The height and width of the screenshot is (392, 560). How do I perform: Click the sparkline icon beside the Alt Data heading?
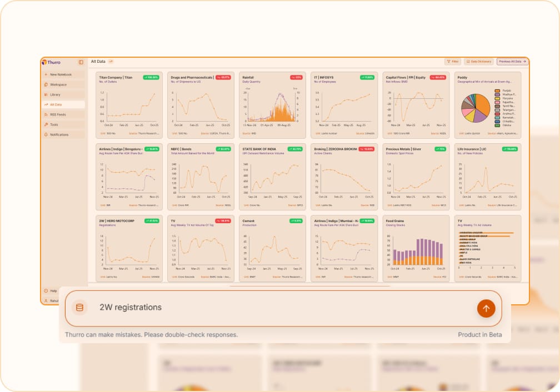[111, 61]
